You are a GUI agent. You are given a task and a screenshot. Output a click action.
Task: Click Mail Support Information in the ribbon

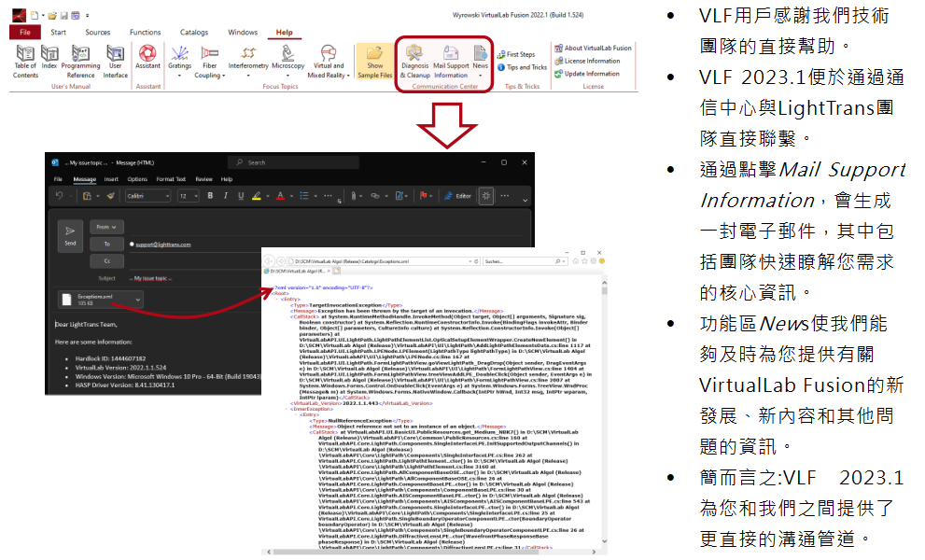451,62
